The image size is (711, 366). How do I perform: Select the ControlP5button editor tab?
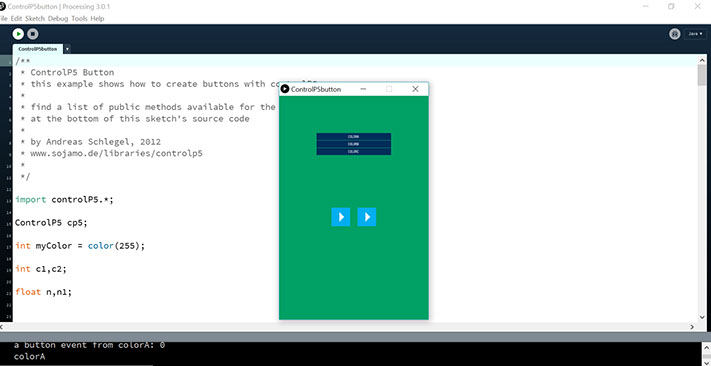(x=38, y=49)
